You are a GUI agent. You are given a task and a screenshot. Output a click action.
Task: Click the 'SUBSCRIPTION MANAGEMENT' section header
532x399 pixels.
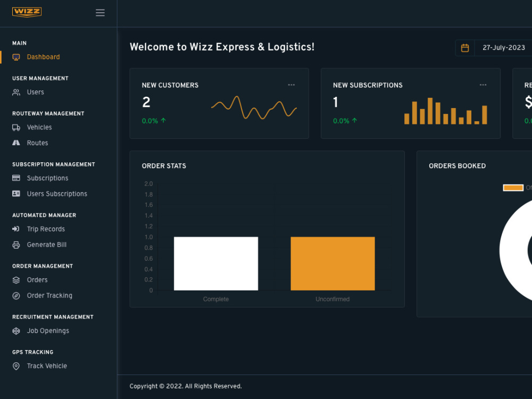[54, 164]
